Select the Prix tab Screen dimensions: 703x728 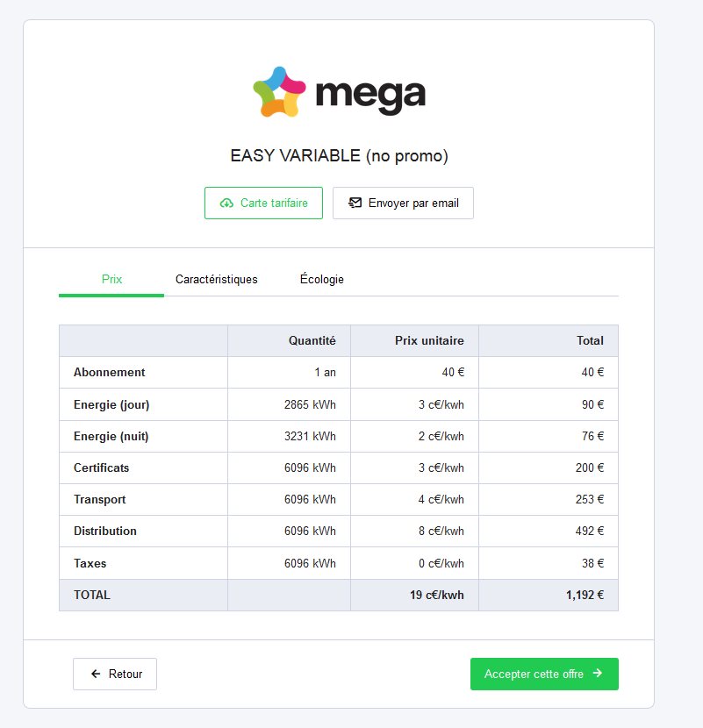coord(111,280)
